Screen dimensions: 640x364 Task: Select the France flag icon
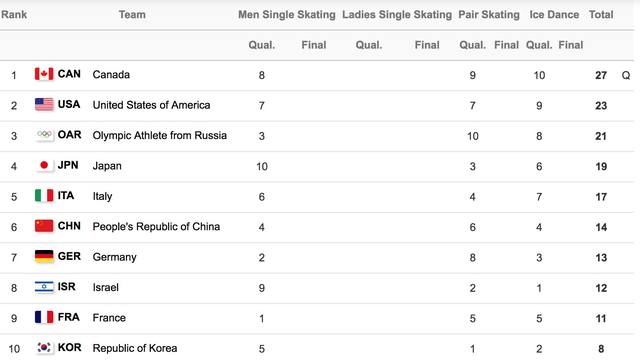click(x=44, y=317)
